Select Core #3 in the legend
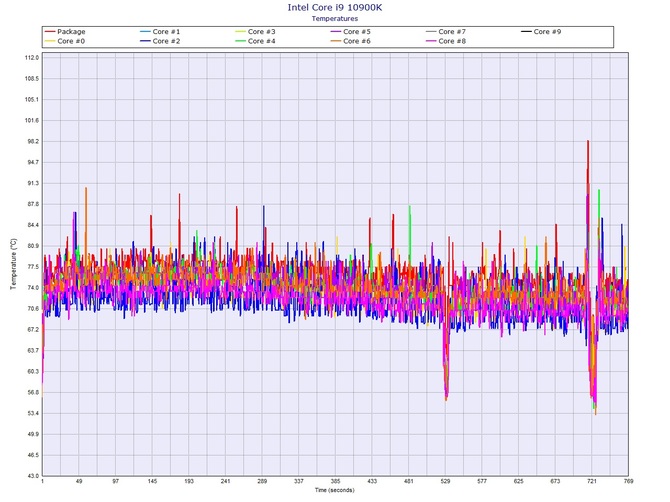Viewport: 670px width, 502px height. tap(256, 32)
